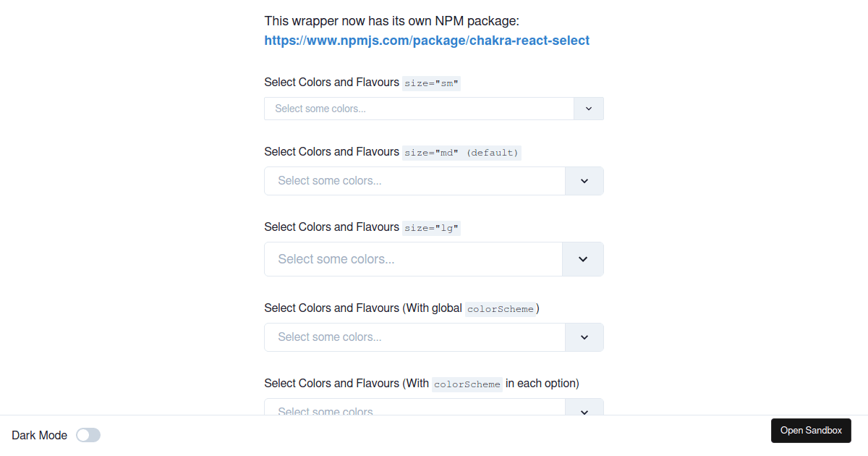Screen dimensions: 868x456
Task: Click the "Dark Mode" text label
Action: [x=40, y=435]
